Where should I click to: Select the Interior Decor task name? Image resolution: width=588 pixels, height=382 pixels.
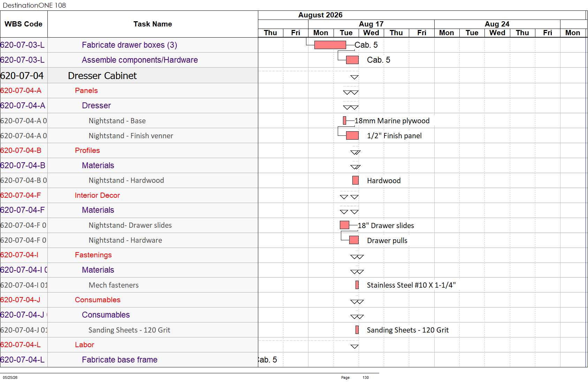97,195
